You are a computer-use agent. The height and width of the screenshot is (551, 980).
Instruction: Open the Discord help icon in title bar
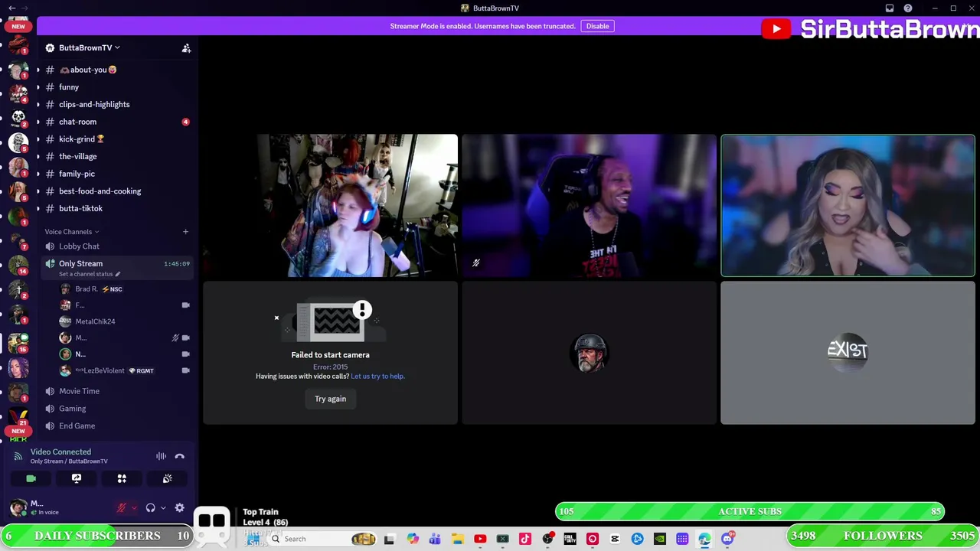click(908, 8)
